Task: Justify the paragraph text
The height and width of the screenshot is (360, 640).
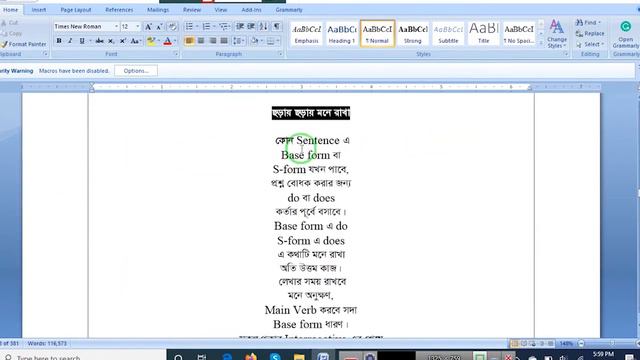Action: pos(224,41)
